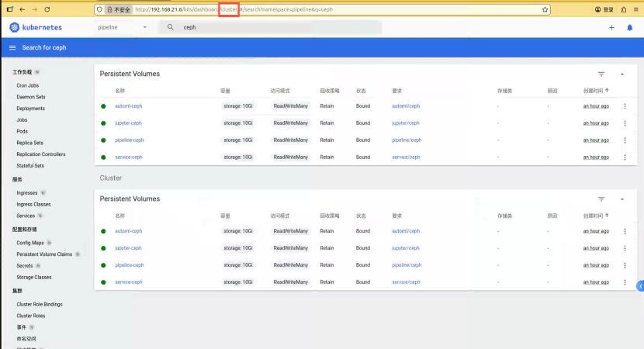644x349 pixels.
Task: Bookmark this page with the star icon
Action: pyautogui.click(x=545, y=9)
